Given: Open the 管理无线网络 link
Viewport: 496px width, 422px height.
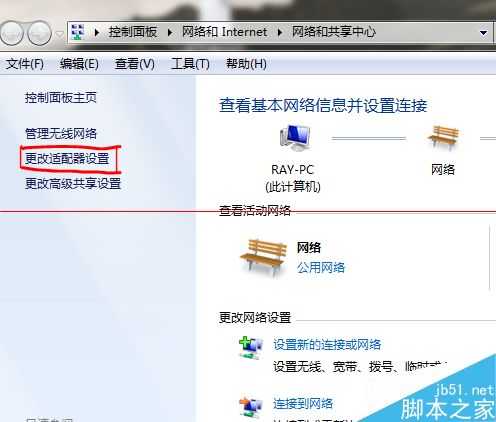Looking at the screenshot, I should 61,134.
